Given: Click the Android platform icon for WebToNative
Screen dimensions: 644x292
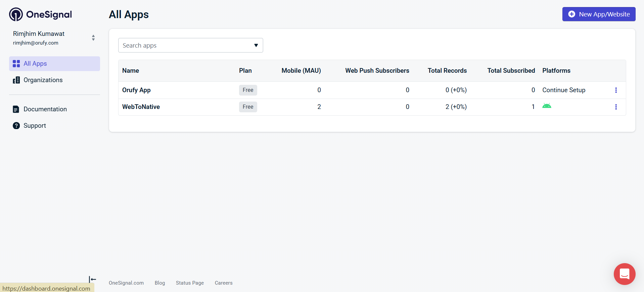Looking at the screenshot, I should coord(547,106).
